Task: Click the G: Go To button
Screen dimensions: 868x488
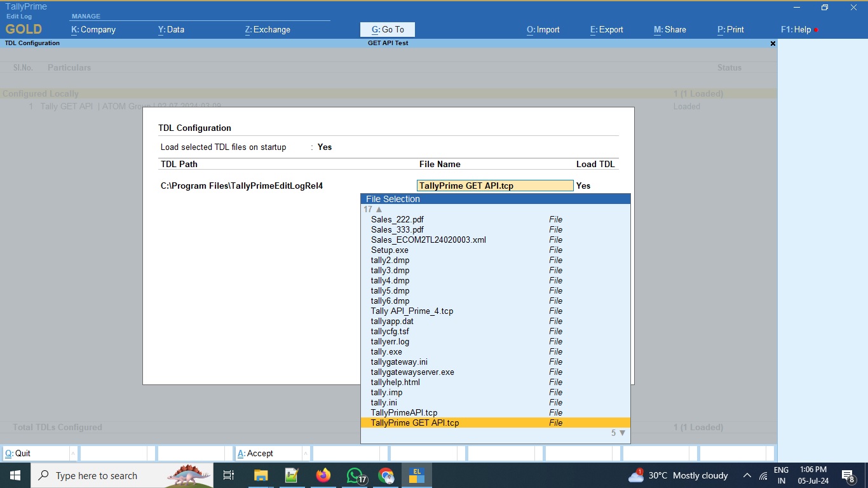Action: [388, 29]
